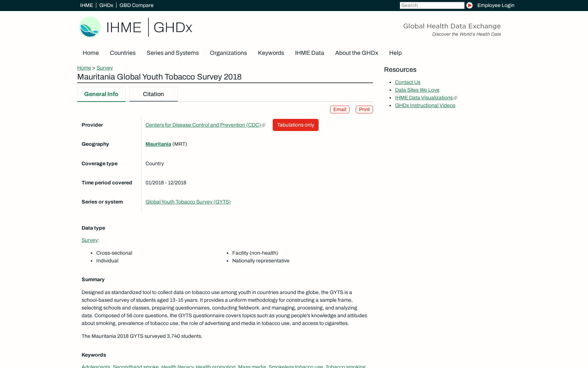Click the Resources heading
Image resolution: width=588 pixels, height=368 pixels.
[x=400, y=70]
